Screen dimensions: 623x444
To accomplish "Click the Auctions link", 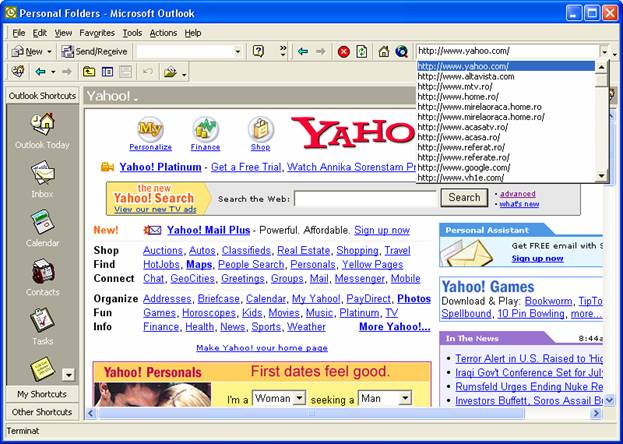I will coord(163,251).
